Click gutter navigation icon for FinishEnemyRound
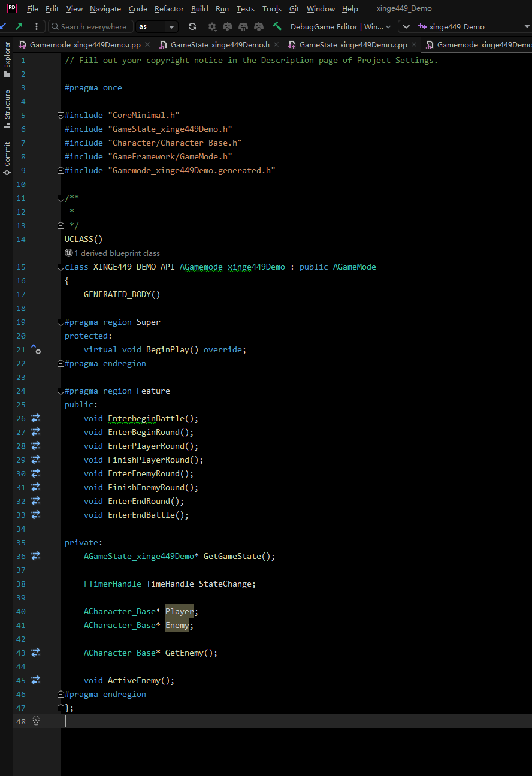 point(35,487)
